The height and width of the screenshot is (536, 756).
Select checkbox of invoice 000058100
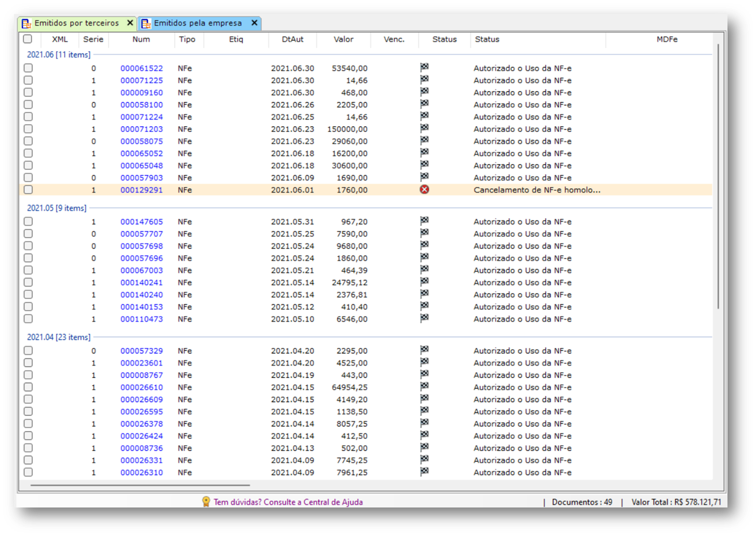(28, 104)
